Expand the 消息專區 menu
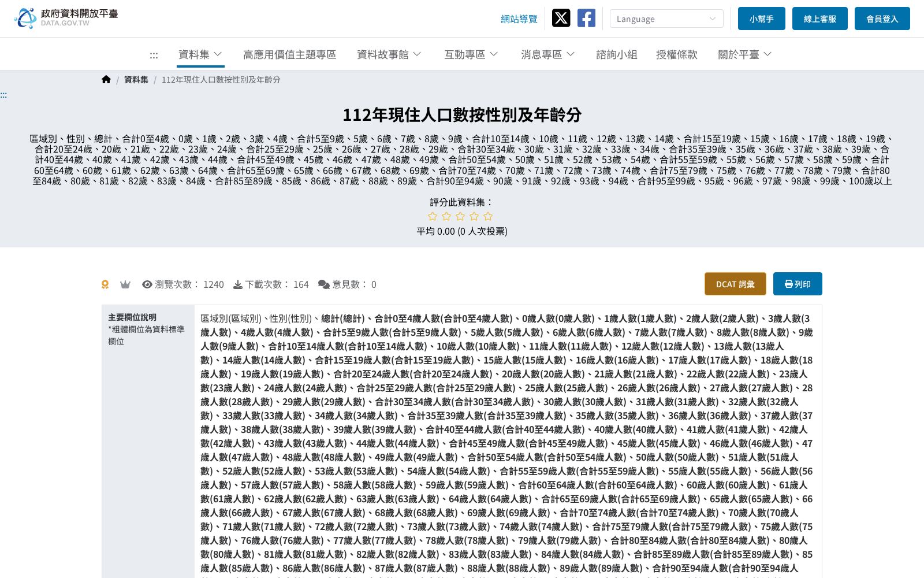The width and height of the screenshot is (924, 578). click(x=547, y=54)
